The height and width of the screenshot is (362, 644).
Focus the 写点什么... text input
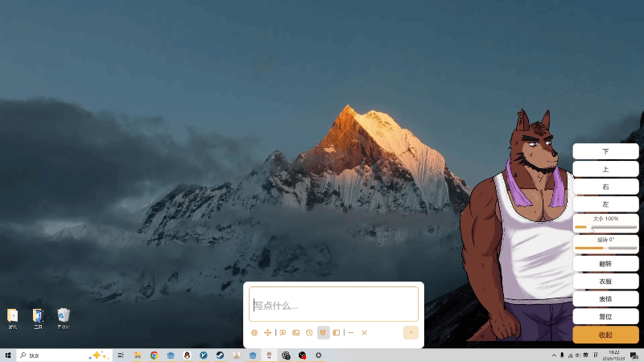pyautogui.click(x=333, y=304)
